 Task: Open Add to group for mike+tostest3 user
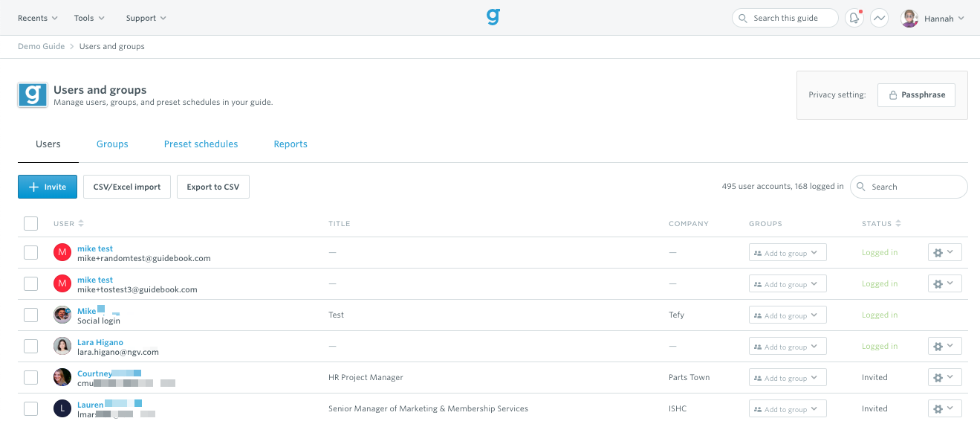pos(788,284)
